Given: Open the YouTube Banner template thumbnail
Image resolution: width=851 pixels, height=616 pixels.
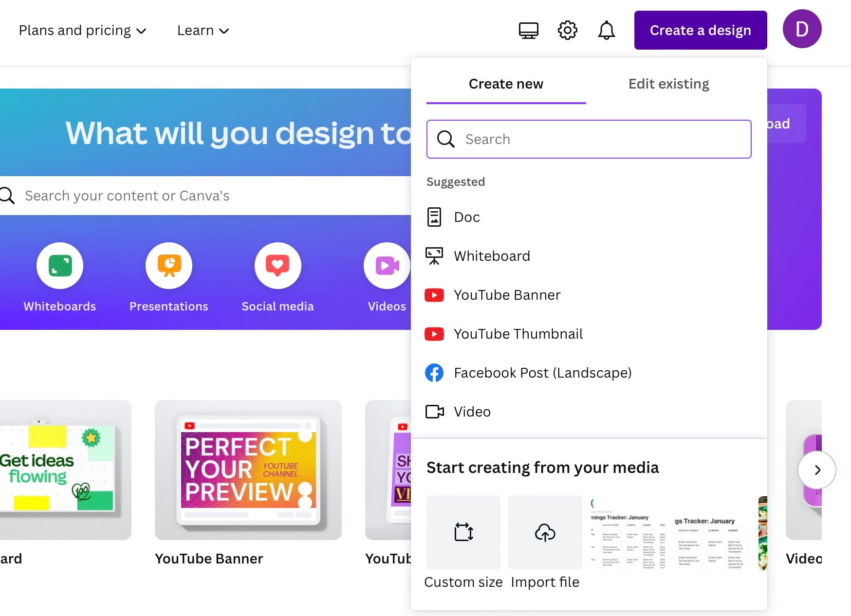Looking at the screenshot, I should click(248, 471).
